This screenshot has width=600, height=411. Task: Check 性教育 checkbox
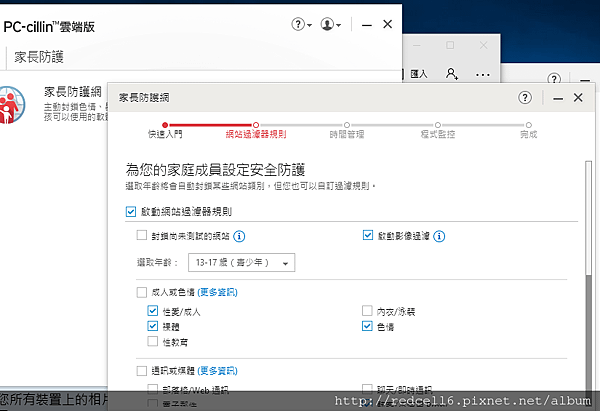[x=152, y=341]
